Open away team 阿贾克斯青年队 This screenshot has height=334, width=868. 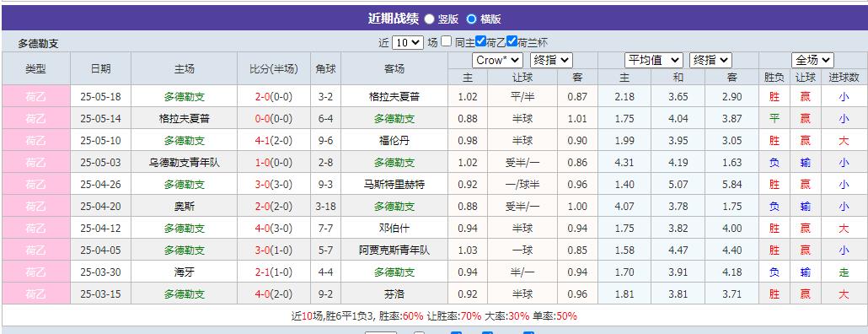394,250
